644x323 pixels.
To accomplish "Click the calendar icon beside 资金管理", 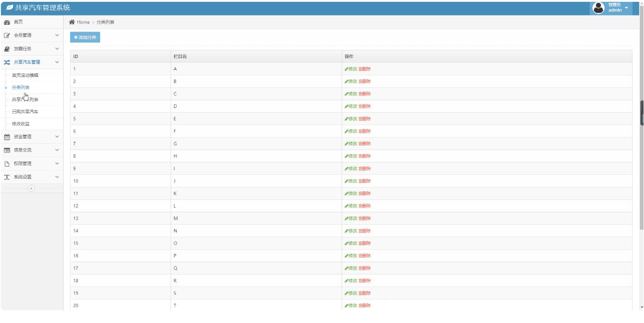I will [x=6, y=136].
